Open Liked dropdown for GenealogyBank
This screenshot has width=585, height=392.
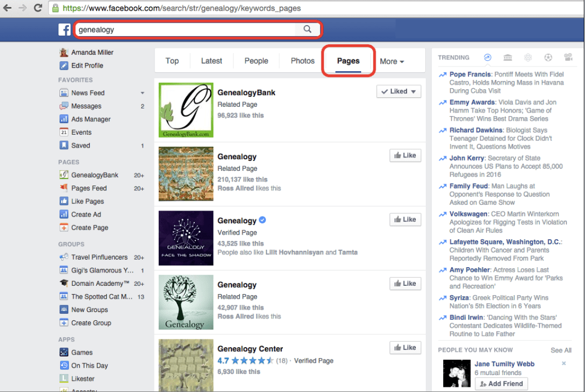[x=398, y=92]
